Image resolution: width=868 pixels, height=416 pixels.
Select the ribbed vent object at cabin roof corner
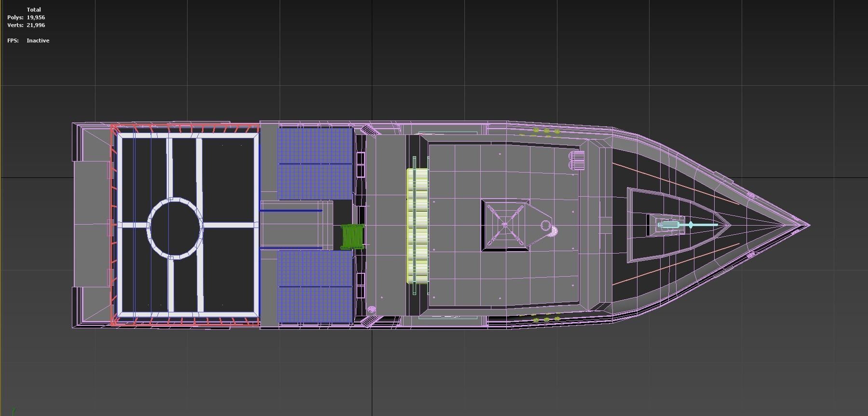pyautogui.click(x=577, y=160)
